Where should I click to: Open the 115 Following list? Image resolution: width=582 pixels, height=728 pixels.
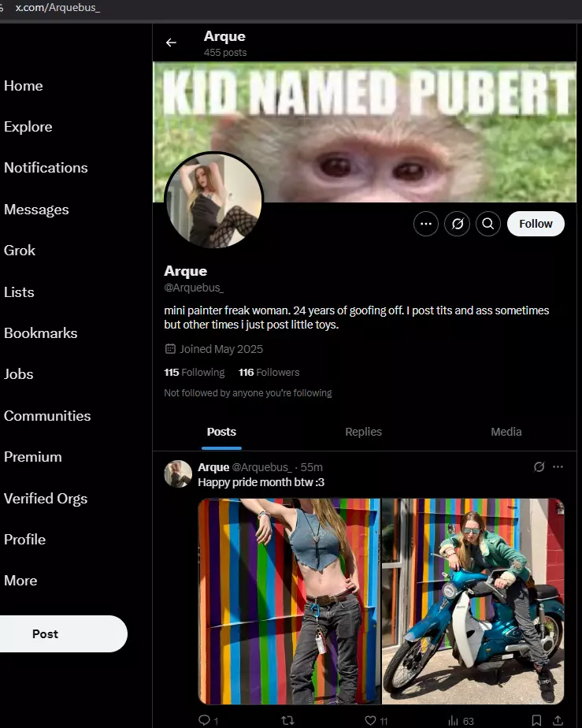click(x=194, y=373)
